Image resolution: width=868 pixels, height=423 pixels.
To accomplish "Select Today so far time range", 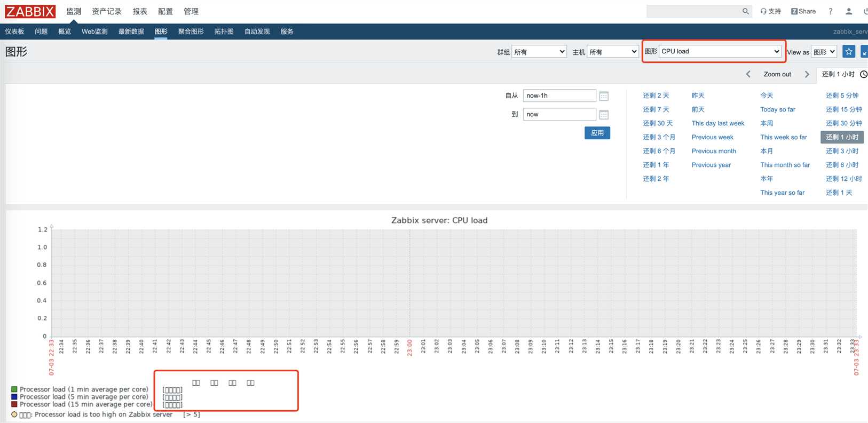I will point(778,109).
